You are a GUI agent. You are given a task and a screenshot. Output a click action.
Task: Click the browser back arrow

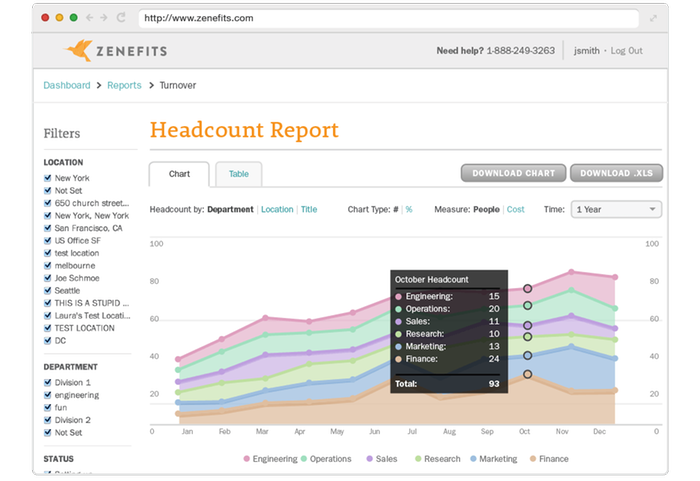(x=88, y=18)
